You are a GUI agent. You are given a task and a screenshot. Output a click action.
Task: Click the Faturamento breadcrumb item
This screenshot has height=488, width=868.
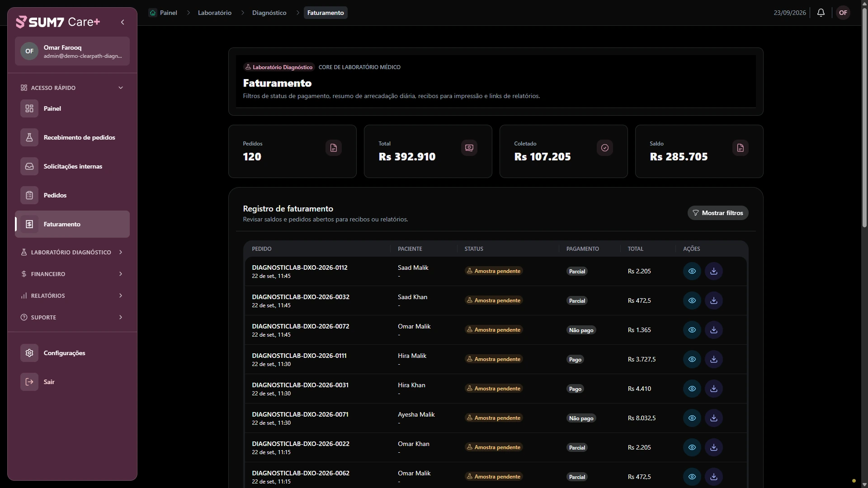click(x=325, y=13)
